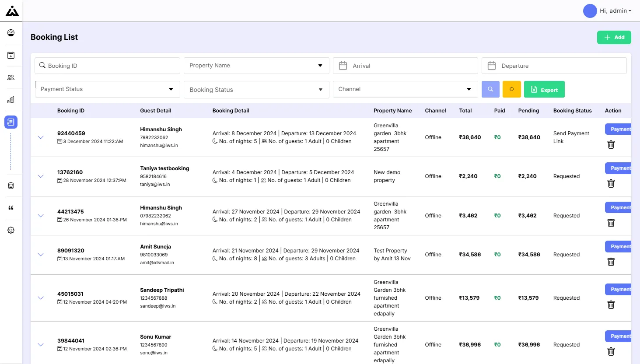Open the Payment Status dropdown
The image size is (640, 364).
(x=107, y=89)
